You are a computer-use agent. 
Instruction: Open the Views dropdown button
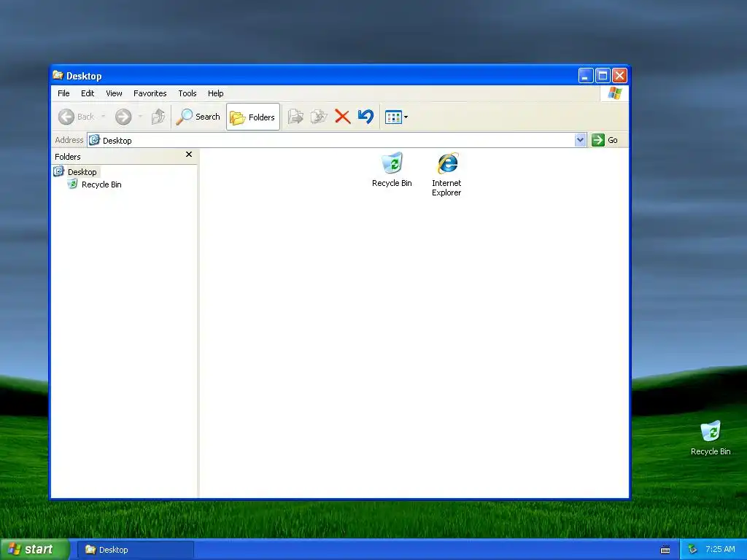(x=396, y=117)
